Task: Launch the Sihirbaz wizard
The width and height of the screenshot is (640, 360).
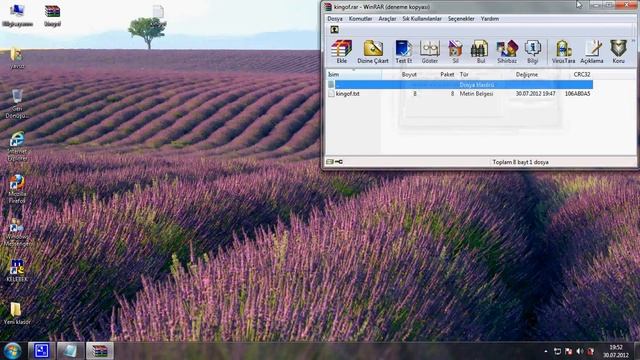Action: tap(507, 51)
